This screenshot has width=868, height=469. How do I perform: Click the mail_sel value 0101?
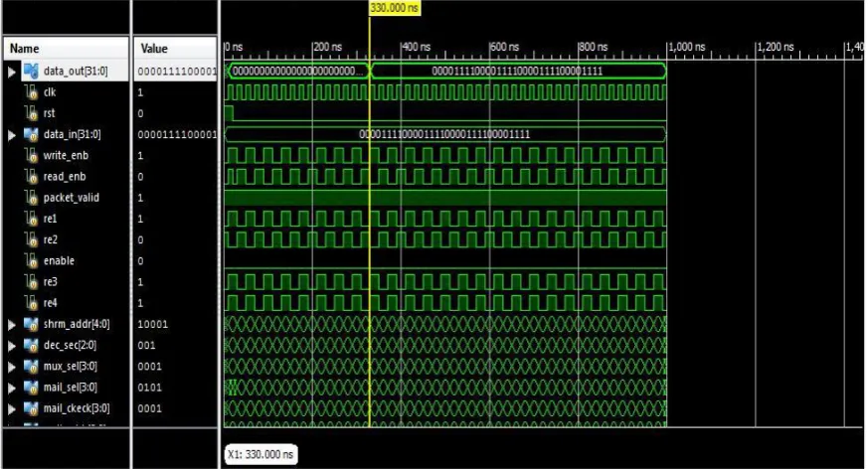[149, 388]
